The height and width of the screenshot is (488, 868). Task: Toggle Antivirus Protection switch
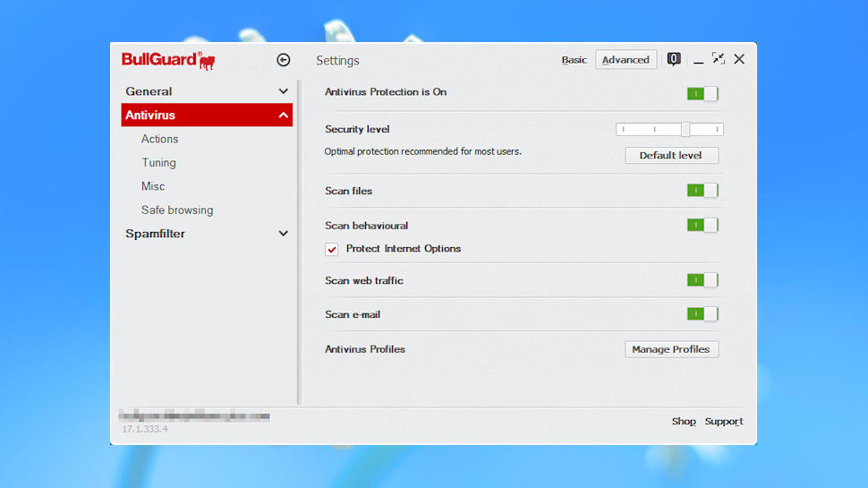coord(702,94)
